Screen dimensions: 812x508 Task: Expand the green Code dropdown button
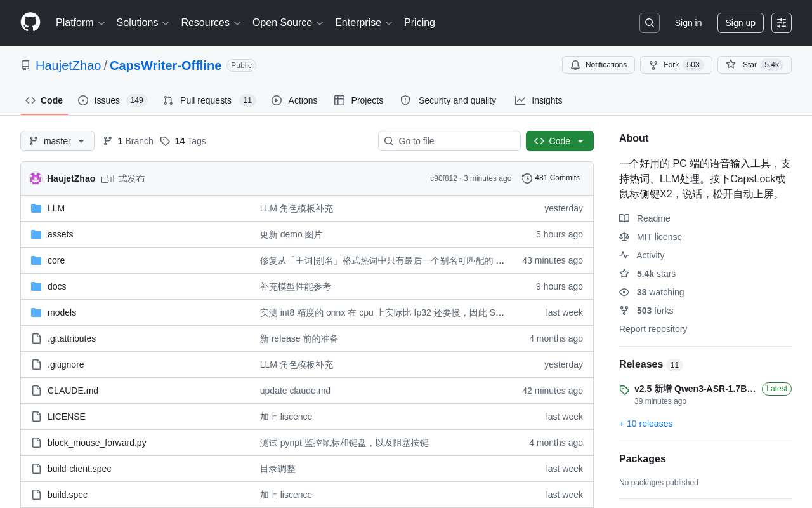coord(560,141)
